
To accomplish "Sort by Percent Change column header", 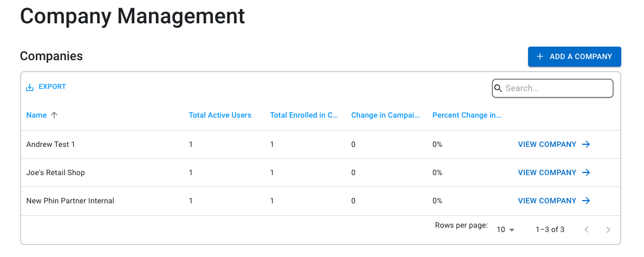I will (x=466, y=115).
